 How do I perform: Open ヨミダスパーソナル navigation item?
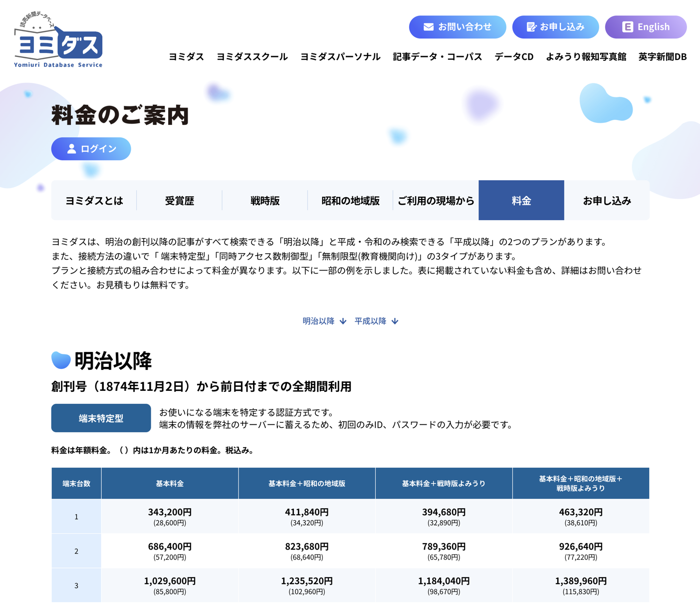340,56
